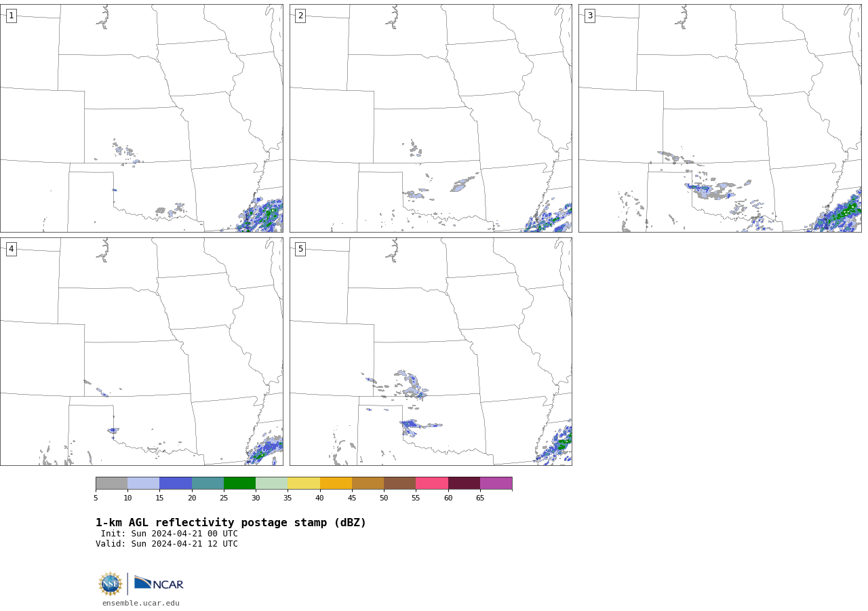Click colorbar tick label 35
This screenshot has width=868, height=611.
coord(288,498)
